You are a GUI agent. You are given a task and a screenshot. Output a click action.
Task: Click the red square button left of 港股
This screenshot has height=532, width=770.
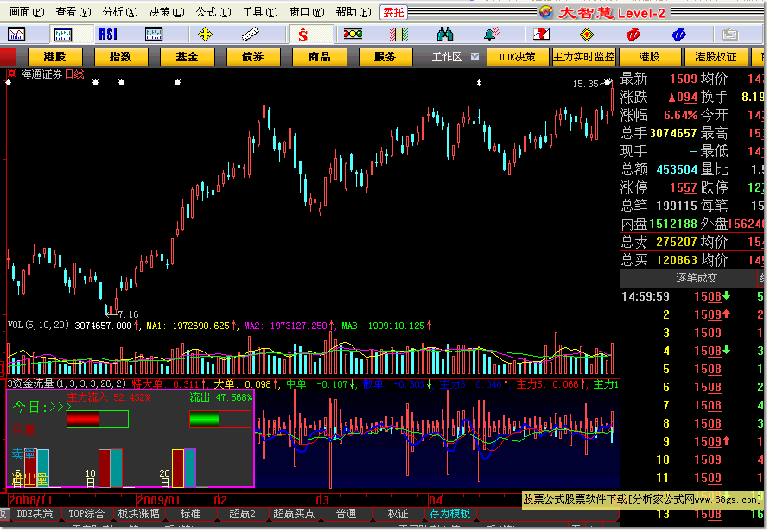click(8, 57)
